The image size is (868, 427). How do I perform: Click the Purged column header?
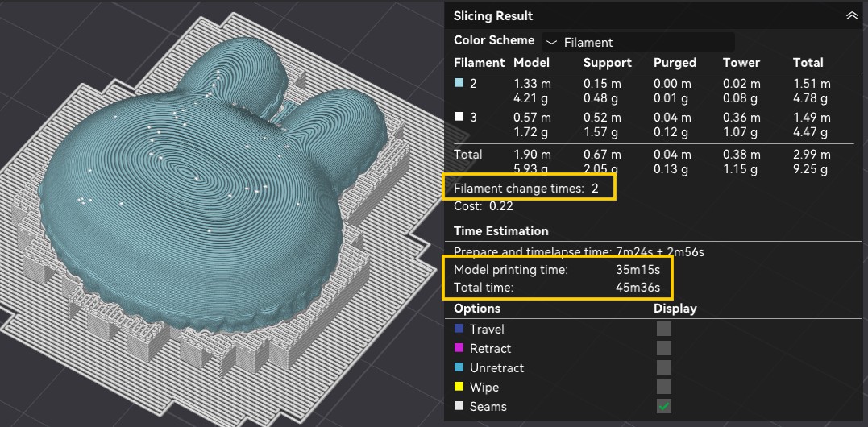(x=675, y=63)
